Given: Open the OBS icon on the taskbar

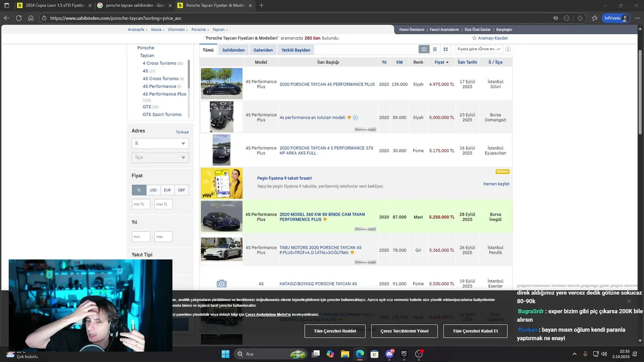Looking at the screenshot, I should pos(419,354).
